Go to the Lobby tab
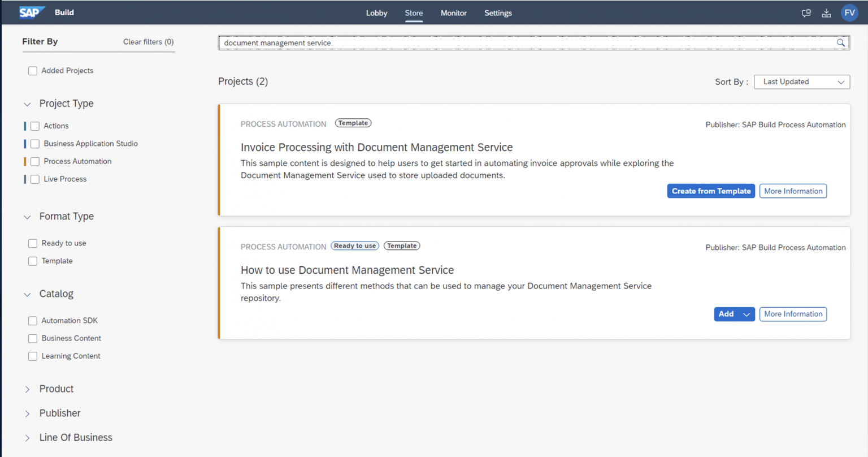Image resolution: width=868 pixels, height=457 pixels. click(x=376, y=12)
